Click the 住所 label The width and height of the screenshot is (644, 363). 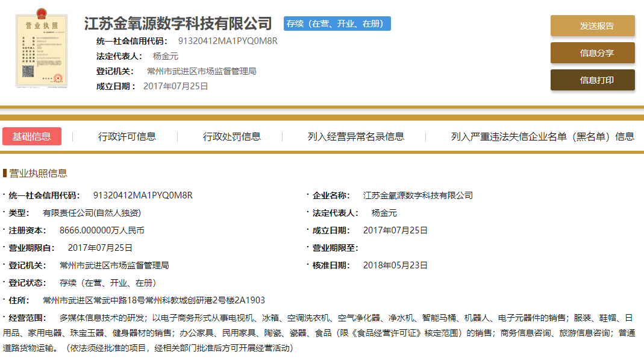19,300
